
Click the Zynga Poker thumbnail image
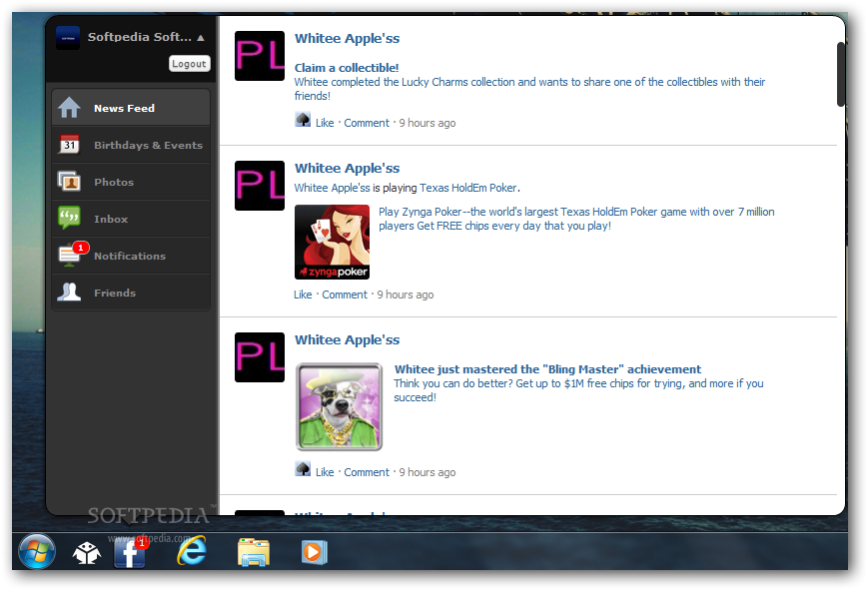tap(333, 242)
